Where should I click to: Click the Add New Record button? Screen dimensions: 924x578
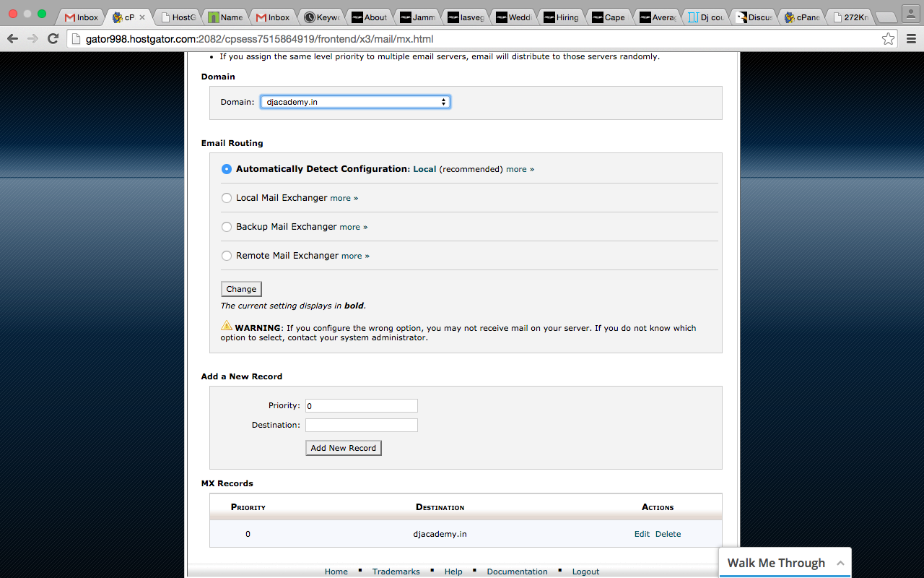tap(344, 448)
